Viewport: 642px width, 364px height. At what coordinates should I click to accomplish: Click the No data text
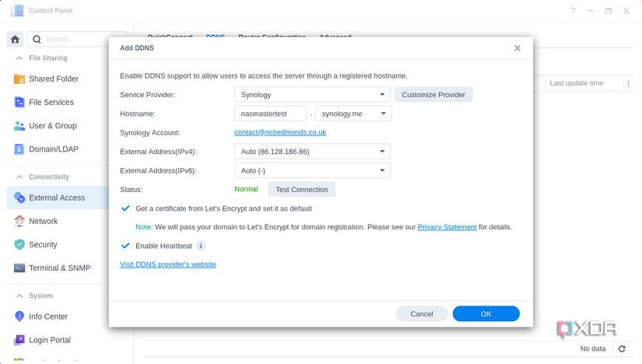[592, 349]
